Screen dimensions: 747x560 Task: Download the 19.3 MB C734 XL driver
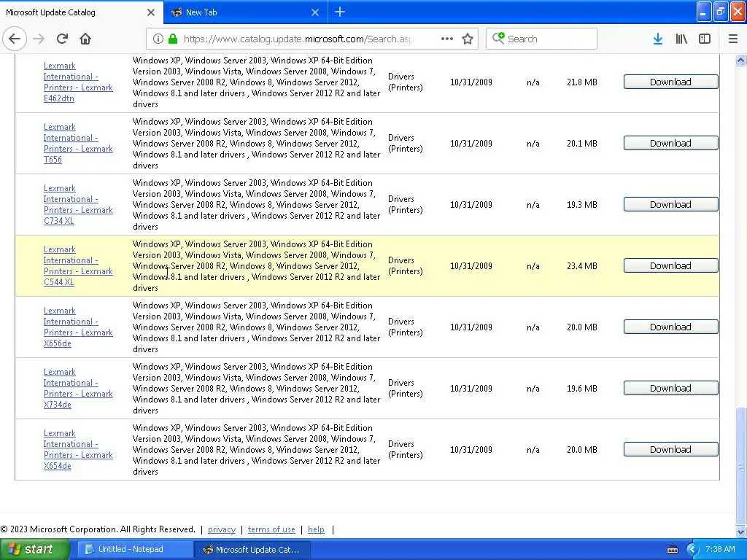point(670,204)
